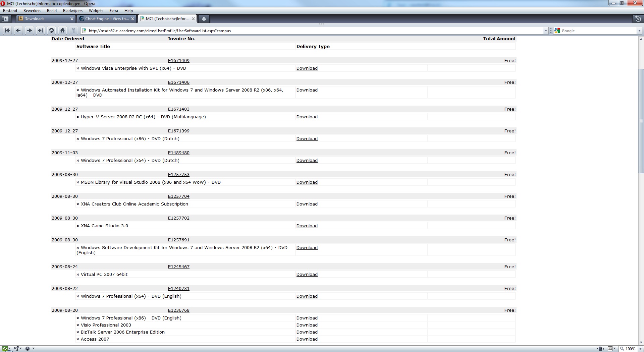Open a new tab with the plus button
This screenshot has height=352, width=644.
(x=204, y=19)
